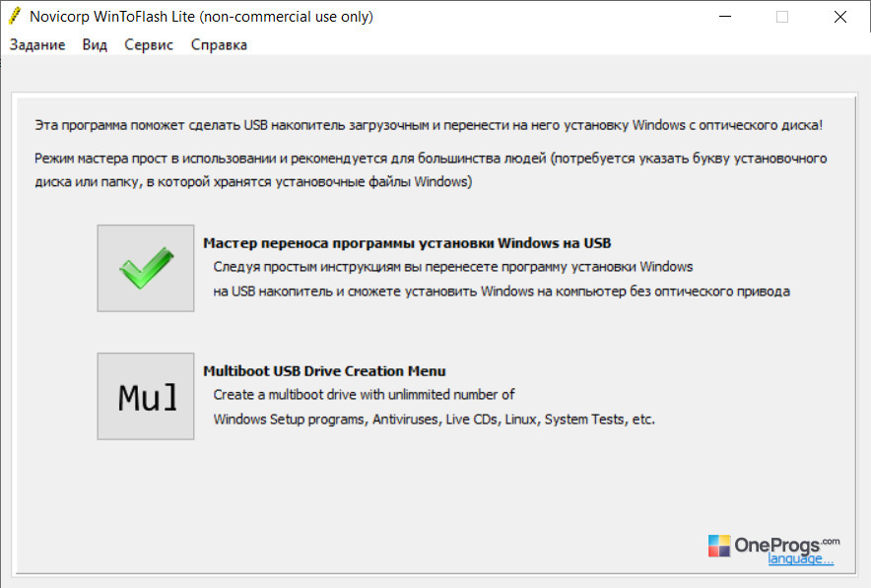Click the Novicorp WinToFlash Lite title bar text
The width and height of the screenshot is (871, 588).
(201, 17)
